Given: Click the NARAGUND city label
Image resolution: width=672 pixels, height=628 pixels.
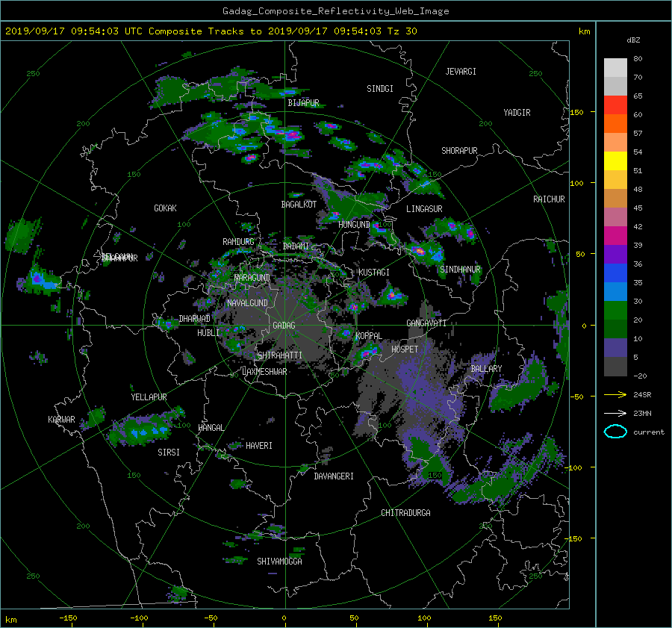Looking at the screenshot, I should tap(252, 278).
